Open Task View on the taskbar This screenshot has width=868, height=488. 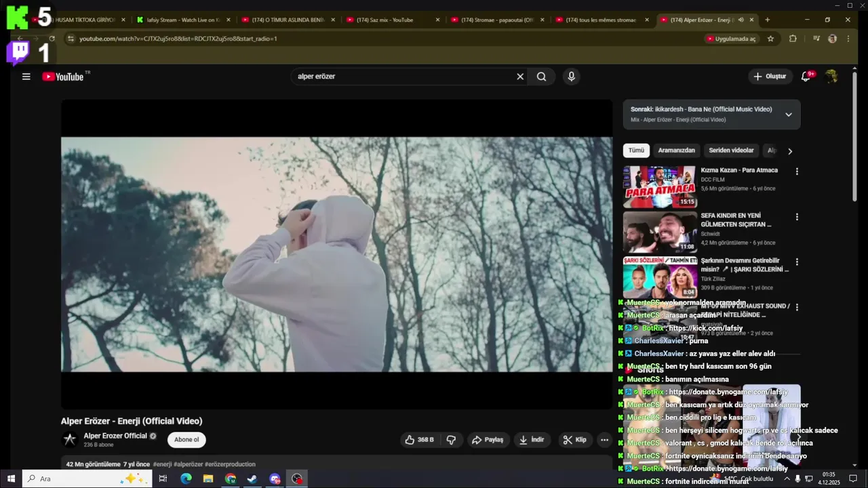(163, 479)
